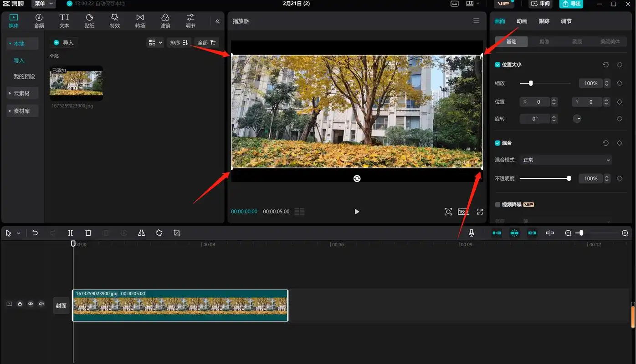The image size is (636, 364).
Task: Click the microphone record voiceover icon
Action: pos(471,233)
